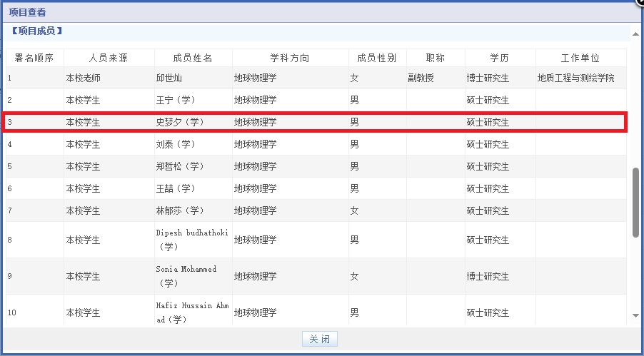The image size is (644, 356).
Task: Click the vertical scrollbar thumb
Action: (x=635, y=203)
